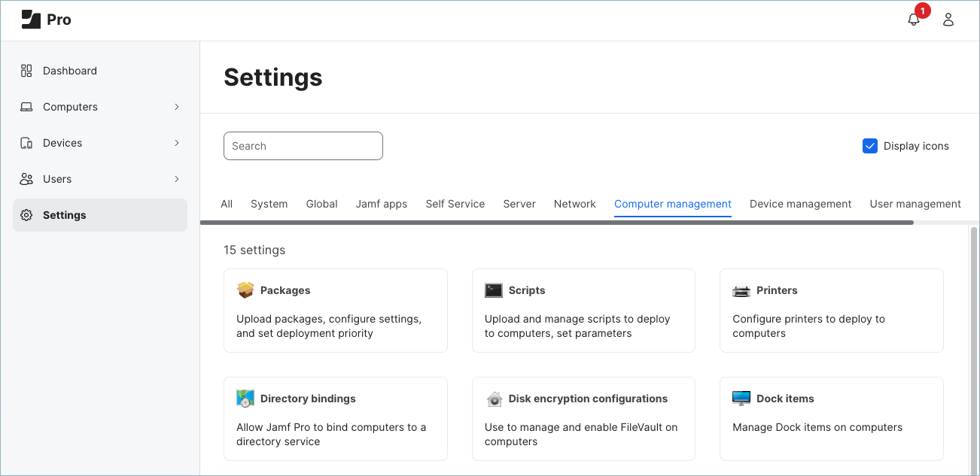Switch to the Network tab
Viewport: 980px width, 476px height.
coord(574,204)
